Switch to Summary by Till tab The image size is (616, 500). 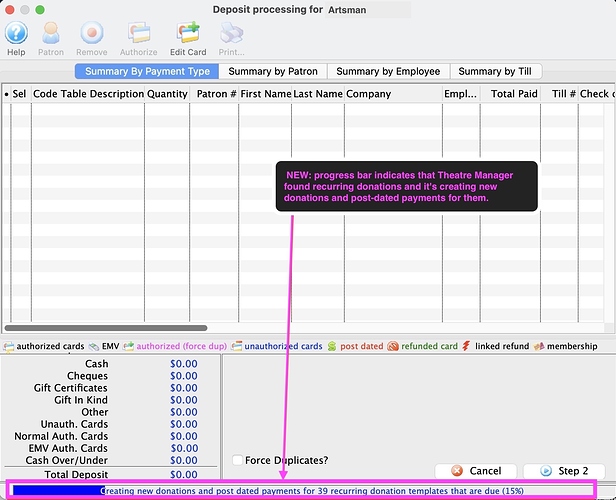[x=495, y=71]
